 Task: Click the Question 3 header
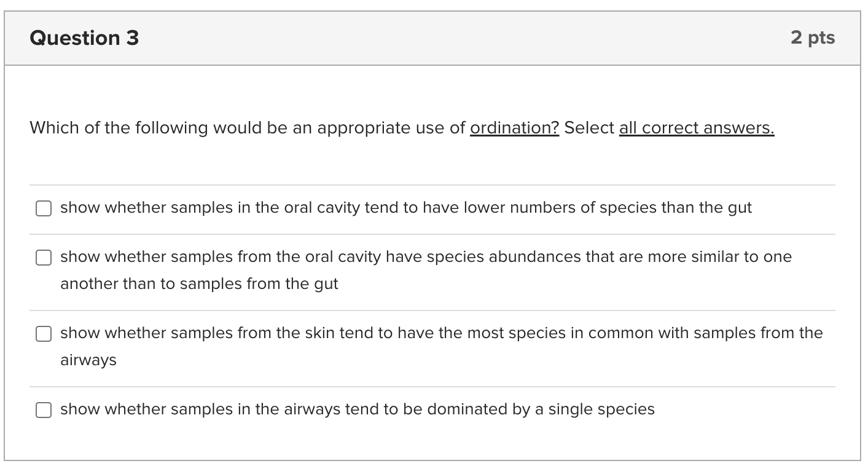[x=84, y=38]
